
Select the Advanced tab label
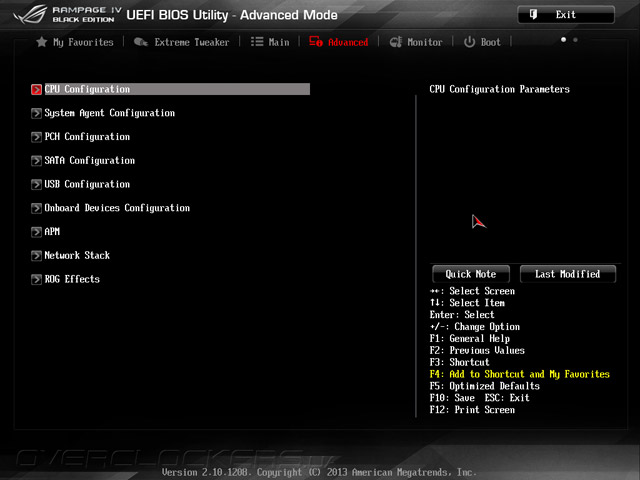pos(348,42)
